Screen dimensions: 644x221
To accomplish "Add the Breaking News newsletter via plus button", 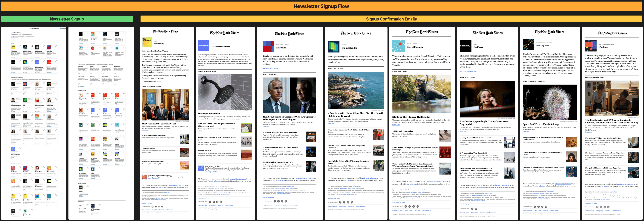I will click(x=44, y=46).
